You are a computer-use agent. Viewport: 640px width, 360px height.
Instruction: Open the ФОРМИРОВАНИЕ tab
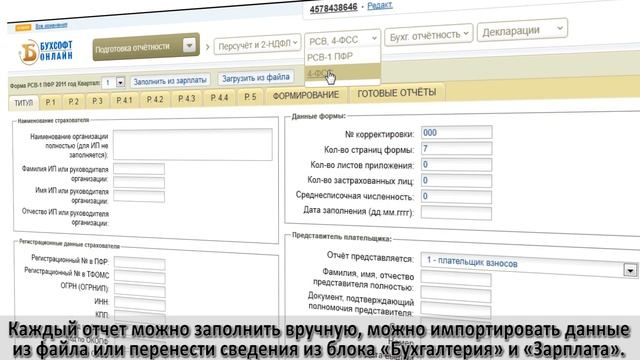[306, 95]
